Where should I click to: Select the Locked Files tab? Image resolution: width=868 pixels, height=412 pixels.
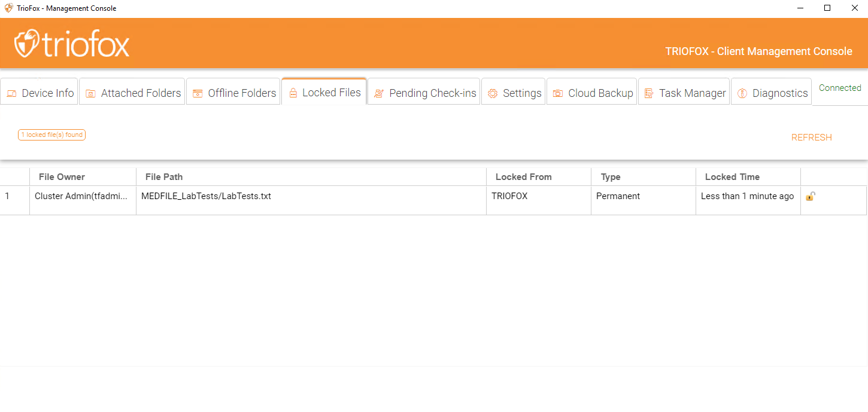324,92
